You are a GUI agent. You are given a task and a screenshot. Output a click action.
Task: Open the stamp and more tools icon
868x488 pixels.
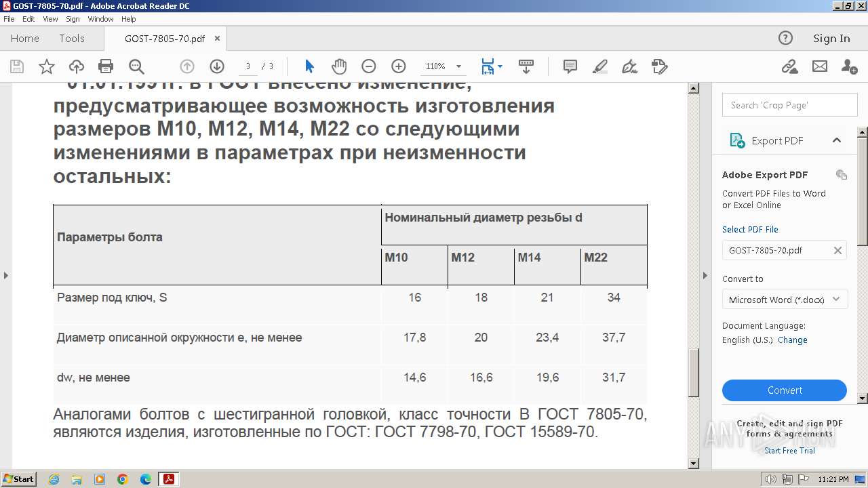[x=660, y=66]
